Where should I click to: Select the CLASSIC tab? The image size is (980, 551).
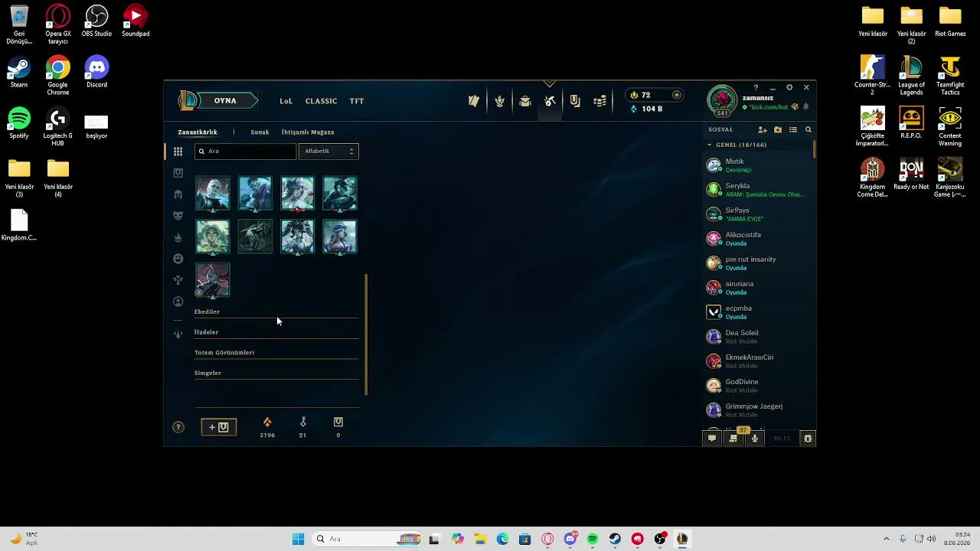[321, 101]
